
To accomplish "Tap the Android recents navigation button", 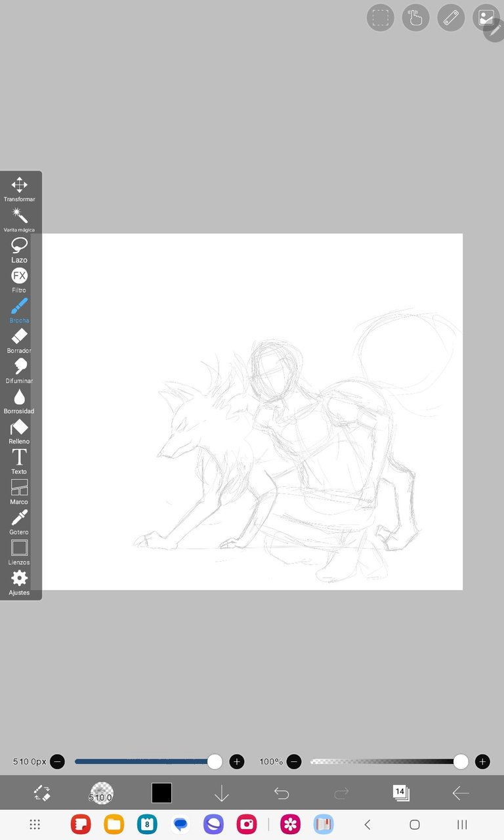I will [462, 824].
